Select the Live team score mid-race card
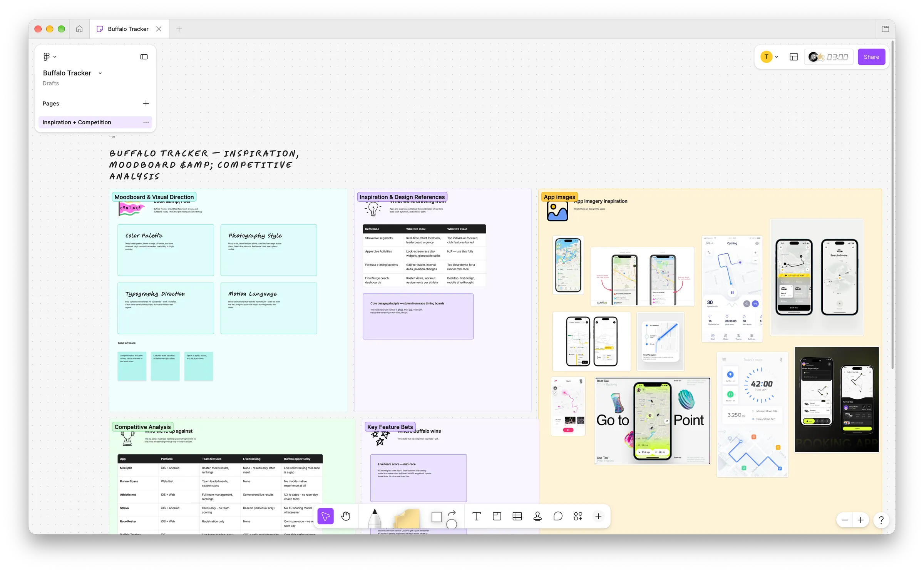 click(x=418, y=478)
